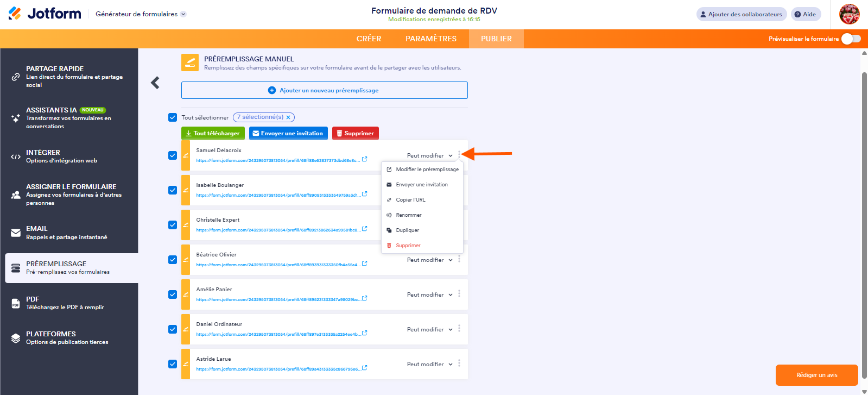Open Partage rapide sidebar section

pyautogui.click(x=69, y=77)
